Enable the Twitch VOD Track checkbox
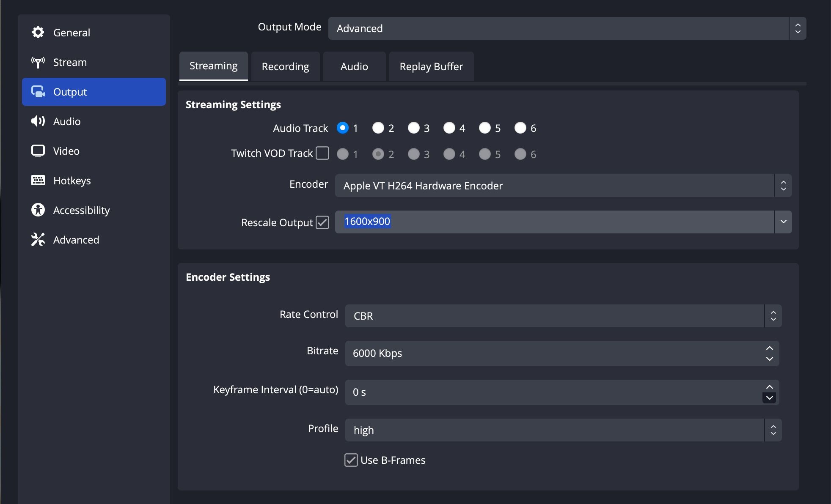 (322, 153)
